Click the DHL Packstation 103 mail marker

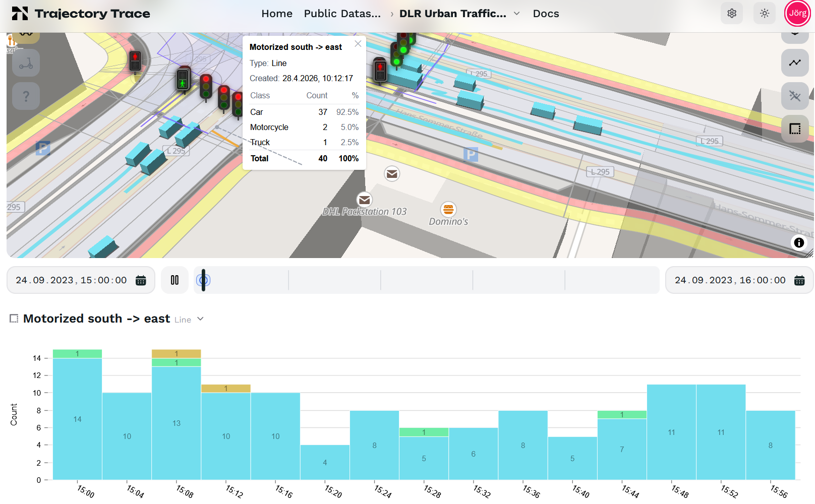click(x=364, y=200)
